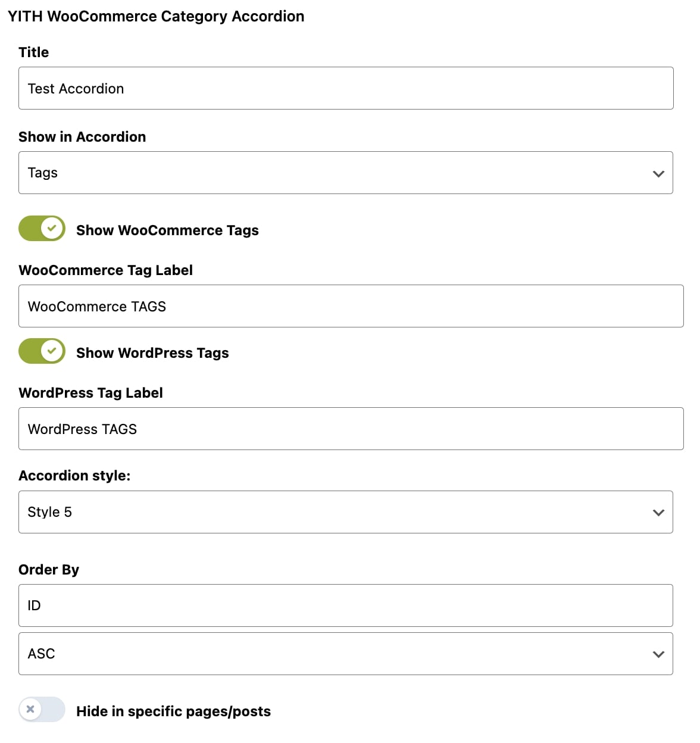Click the YITH WooCommerce Category Accordion heading
Screen dimensions: 700x743
[x=156, y=16]
